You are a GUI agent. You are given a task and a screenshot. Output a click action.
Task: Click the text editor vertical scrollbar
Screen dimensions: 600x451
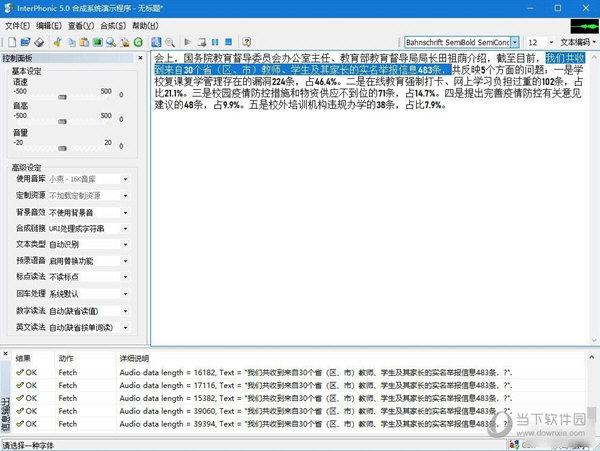(594, 198)
